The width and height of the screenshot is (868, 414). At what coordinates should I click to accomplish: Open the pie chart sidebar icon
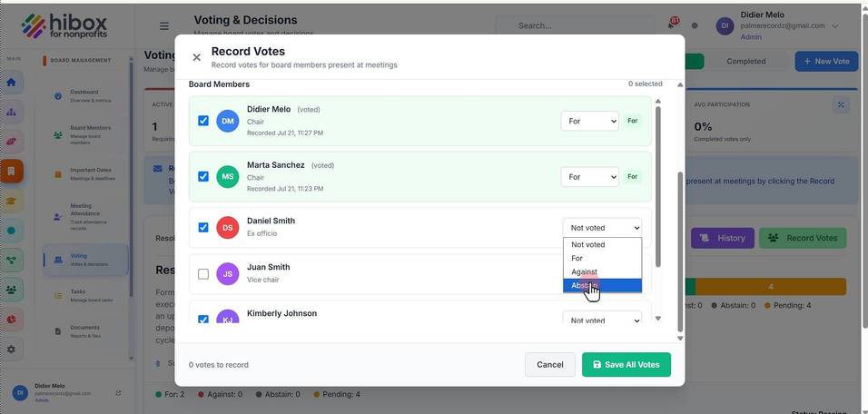coord(12,320)
